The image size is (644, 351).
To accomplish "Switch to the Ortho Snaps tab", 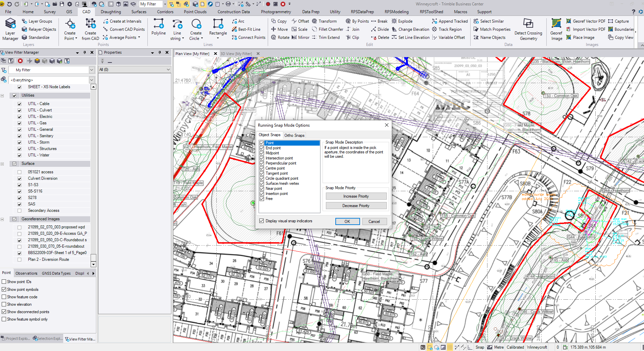I will (x=294, y=135).
